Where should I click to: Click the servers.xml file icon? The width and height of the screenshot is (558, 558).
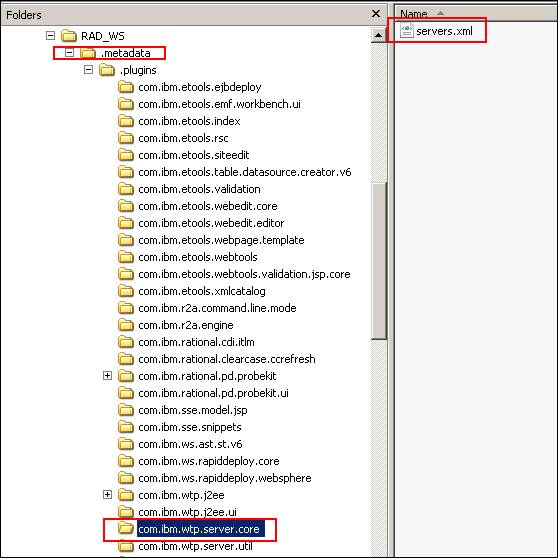[406, 31]
